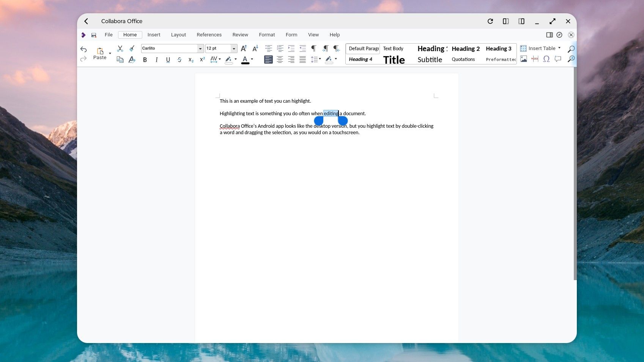Click the Increase Font Size icon
644x362 pixels.
(x=244, y=49)
